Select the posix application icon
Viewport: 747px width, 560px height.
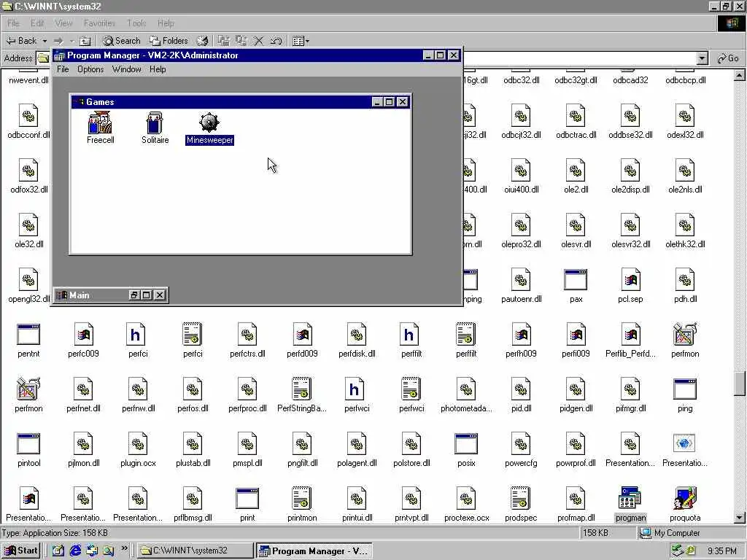pos(466,443)
